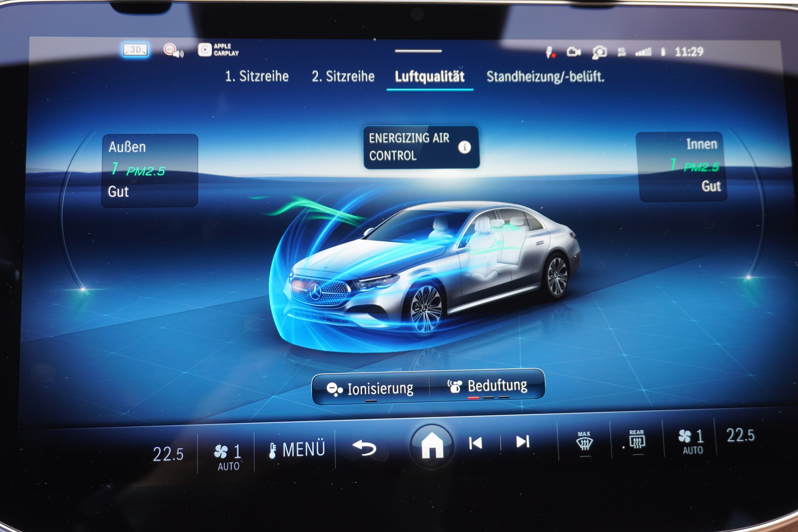Adjust right temperature 22.5

click(x=740, y=435)
